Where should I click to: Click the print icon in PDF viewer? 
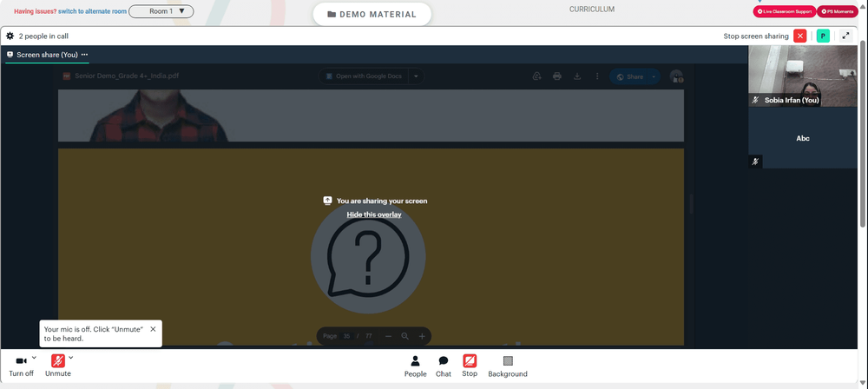(x=557, y=76)
